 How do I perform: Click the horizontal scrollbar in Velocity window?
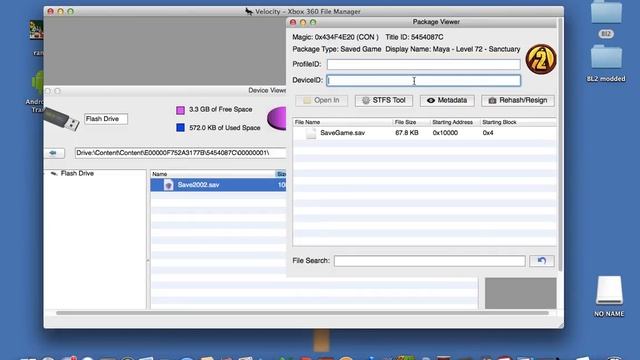click(302, 313)
